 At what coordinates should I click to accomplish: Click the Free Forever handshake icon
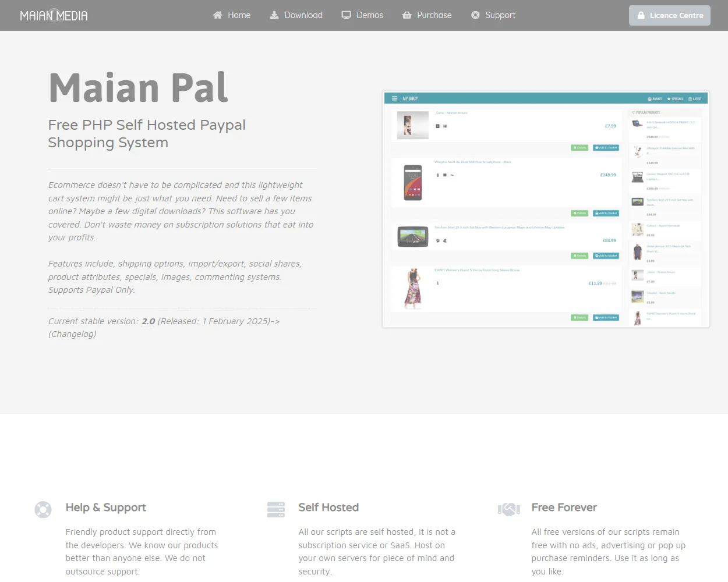[x=509, y=510]
